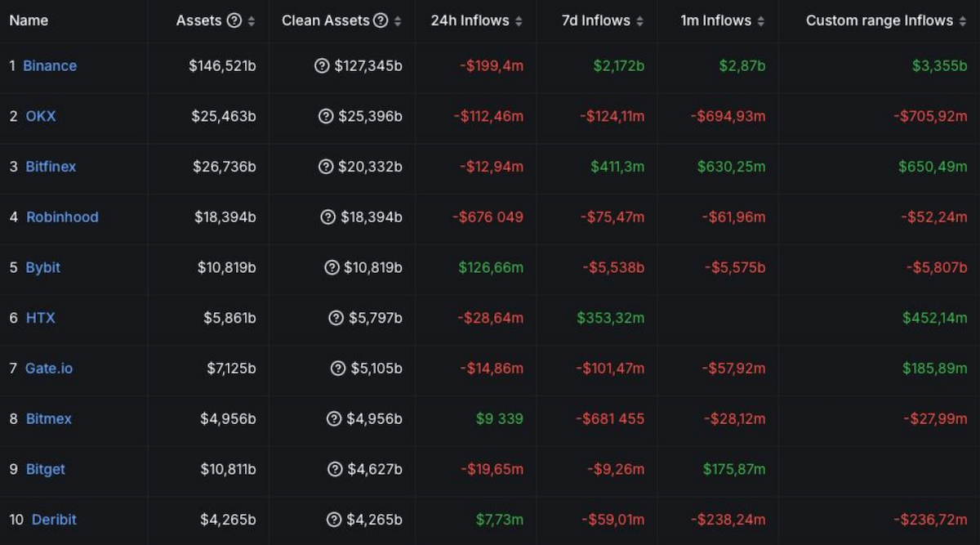Click the question icon next to Bitfinex's $20,332b
980x545 pixels.
(x=326, y=167)
